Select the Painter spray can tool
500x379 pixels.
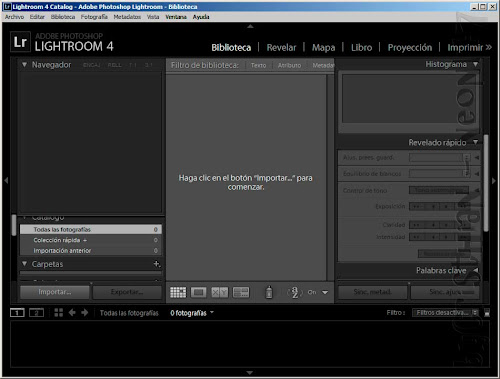(x=269, y=292)
